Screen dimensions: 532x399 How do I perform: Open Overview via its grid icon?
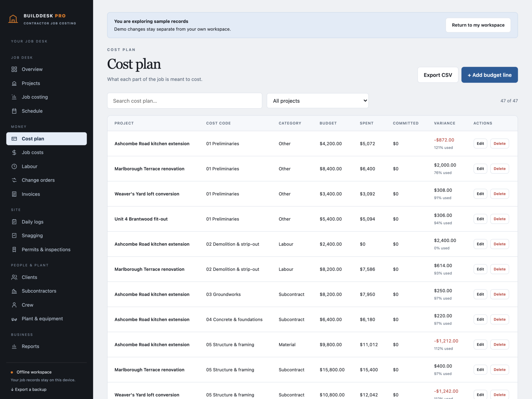(14, 69)
